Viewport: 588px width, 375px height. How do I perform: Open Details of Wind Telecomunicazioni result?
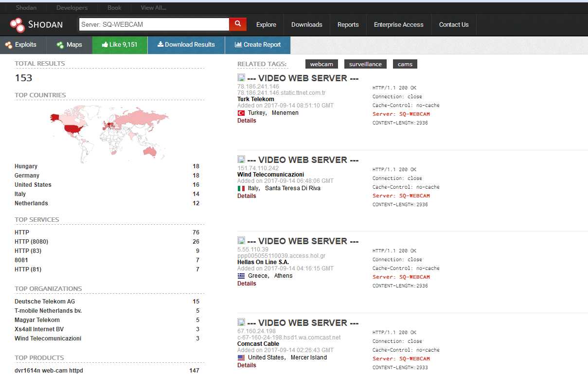tap(247, 196)
